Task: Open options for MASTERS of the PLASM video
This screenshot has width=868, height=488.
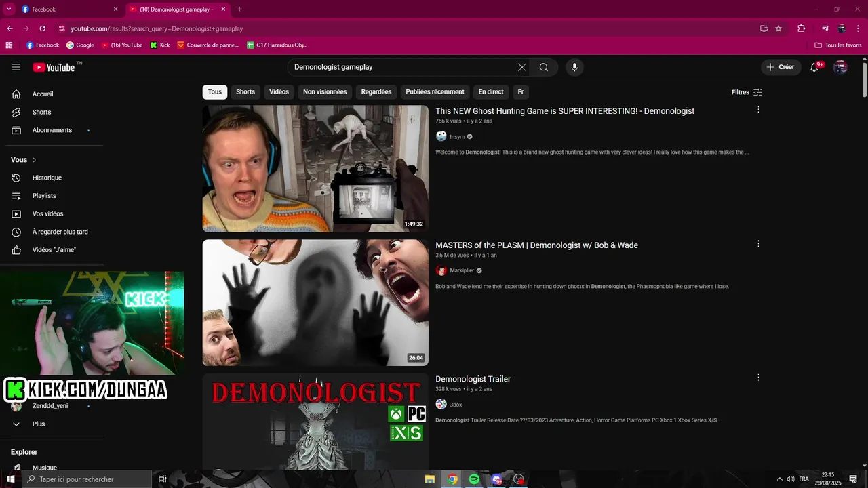Action: tap(758, 244)
